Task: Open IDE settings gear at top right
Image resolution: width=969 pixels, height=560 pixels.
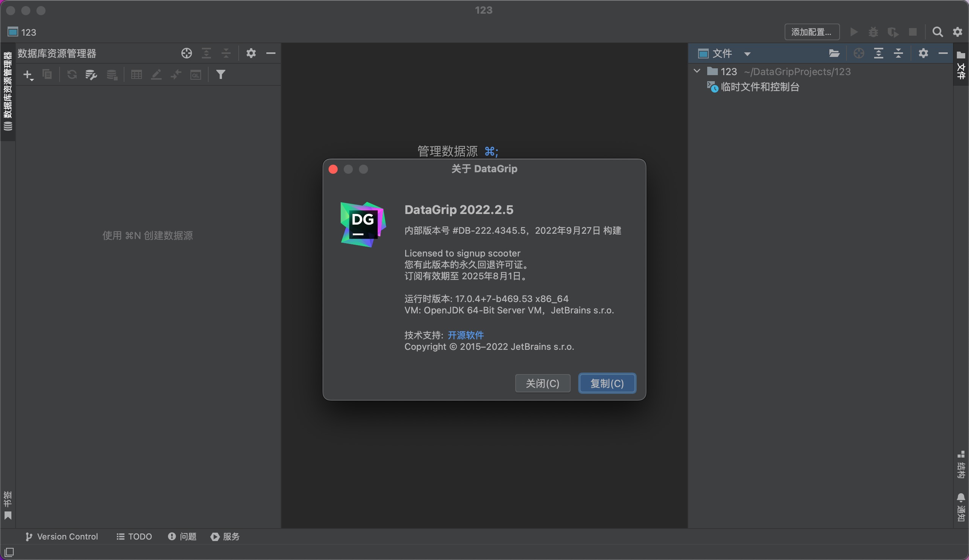Action: coord(958,32)
